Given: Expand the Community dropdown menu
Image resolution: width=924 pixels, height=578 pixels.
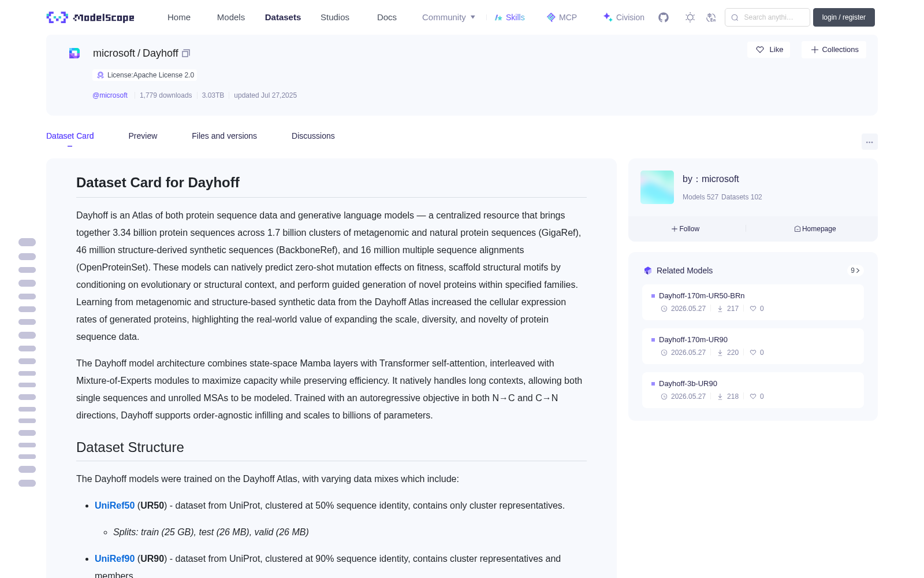Looking at the screenshot, I should point(449,17).
